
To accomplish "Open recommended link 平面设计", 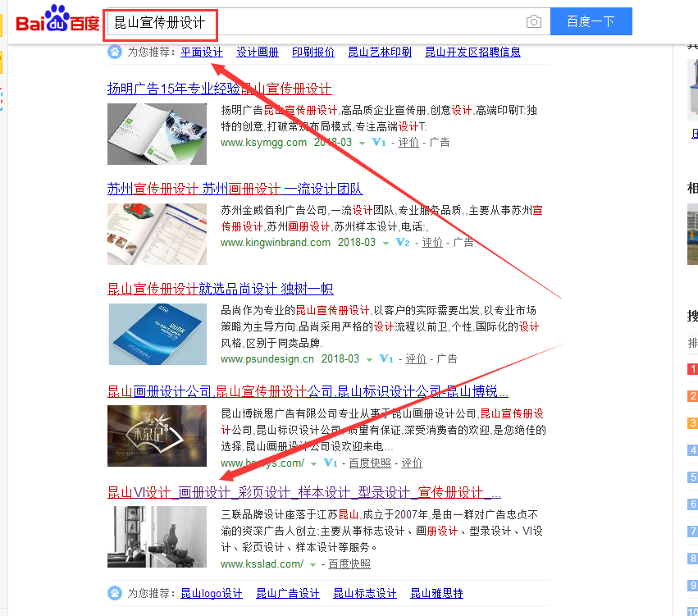I will (202, 52).
